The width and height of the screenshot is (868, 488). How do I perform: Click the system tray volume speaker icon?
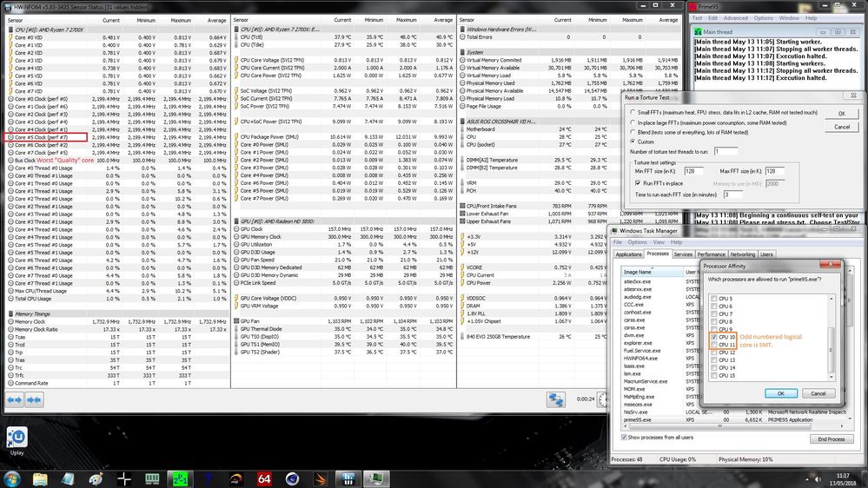coord(818,479)
